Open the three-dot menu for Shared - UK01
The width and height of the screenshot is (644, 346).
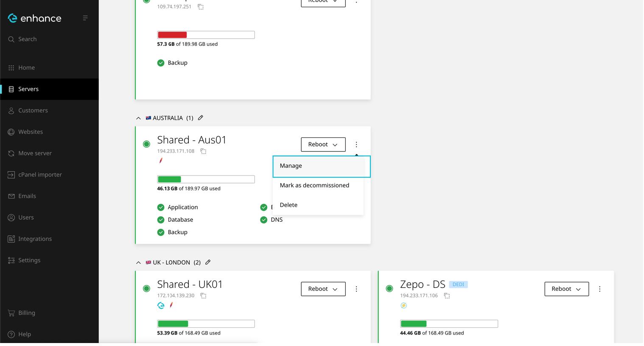(356, 289)
